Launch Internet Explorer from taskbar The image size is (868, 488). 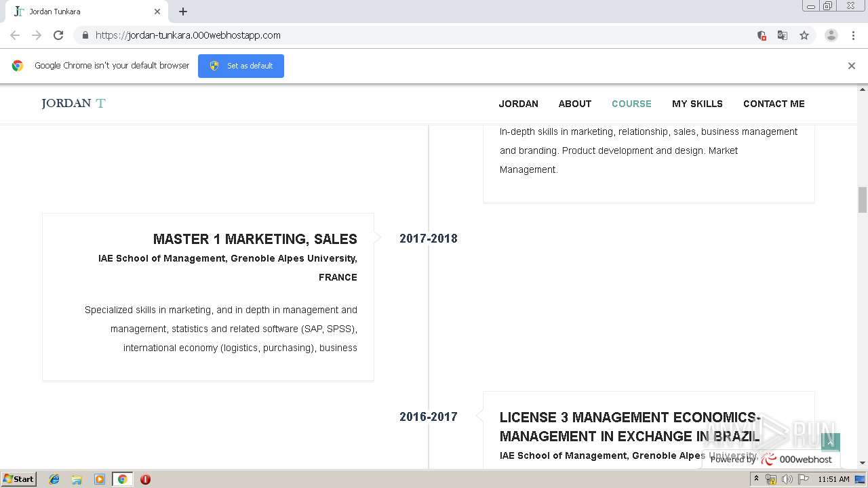54,479
